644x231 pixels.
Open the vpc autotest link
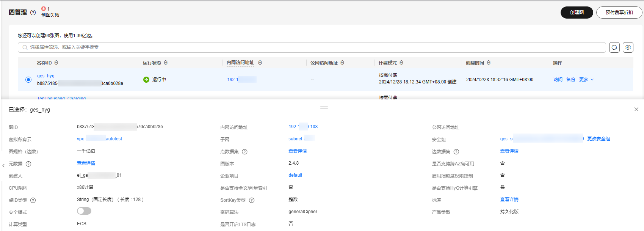pos(99,139)
